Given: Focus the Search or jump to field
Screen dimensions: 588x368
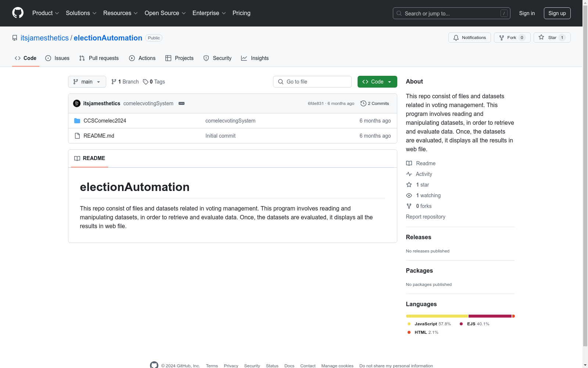Looking at the screenshot, I should click(451, 13).
